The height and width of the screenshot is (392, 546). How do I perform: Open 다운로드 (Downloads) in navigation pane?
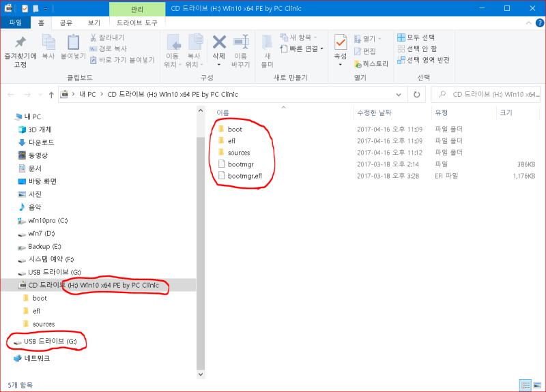36,142
